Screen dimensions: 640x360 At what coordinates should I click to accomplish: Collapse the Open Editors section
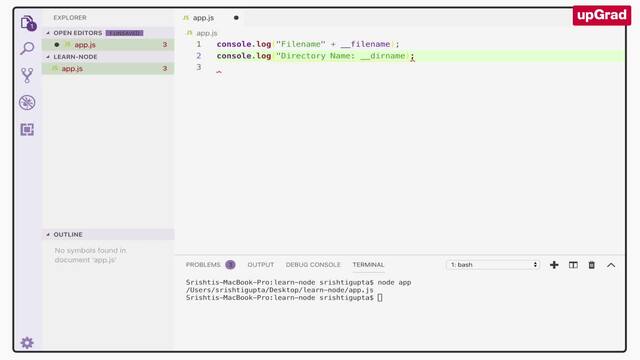(x=48, y=33)
